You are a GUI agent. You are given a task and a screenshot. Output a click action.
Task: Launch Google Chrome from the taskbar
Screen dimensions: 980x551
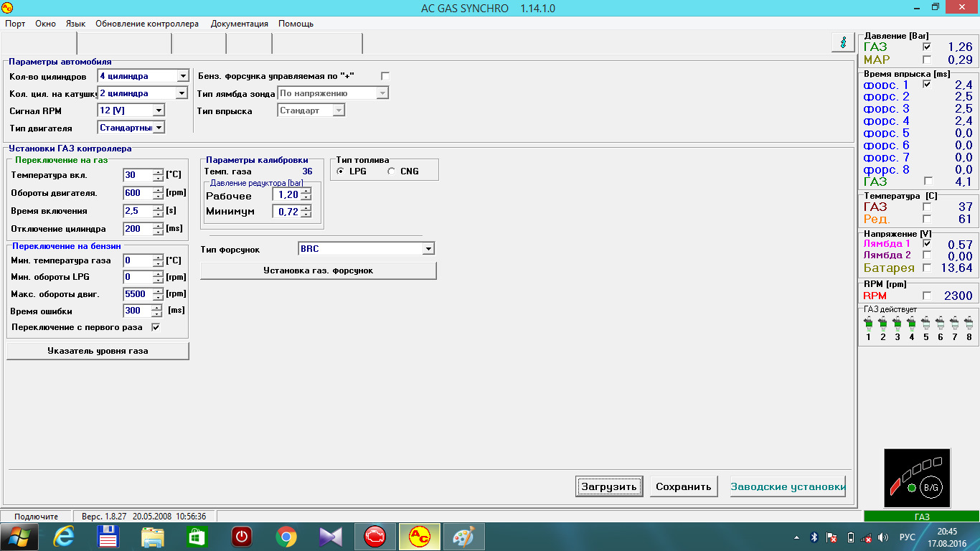coord(286,537)
